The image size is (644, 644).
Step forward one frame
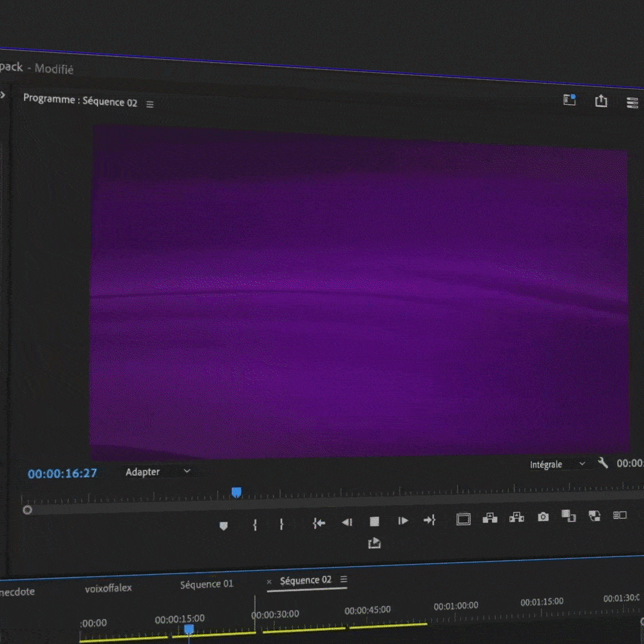[x=403, y=521]
